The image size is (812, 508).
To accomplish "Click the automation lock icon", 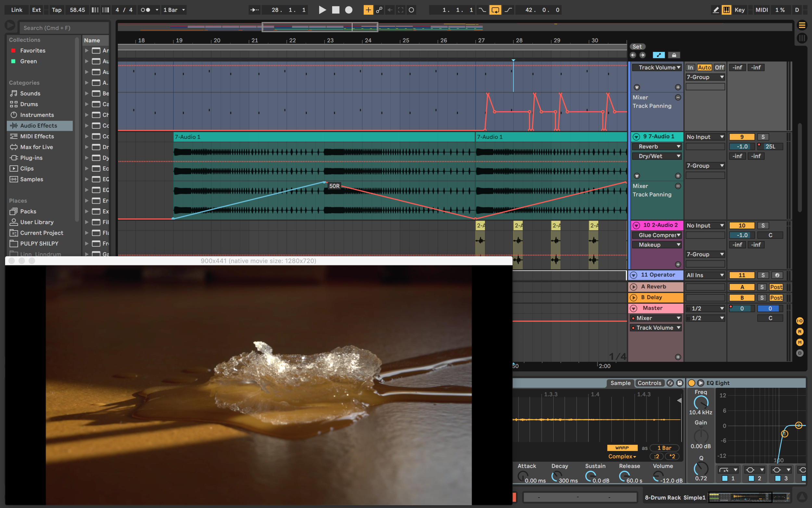I will [x=674, y=55].
